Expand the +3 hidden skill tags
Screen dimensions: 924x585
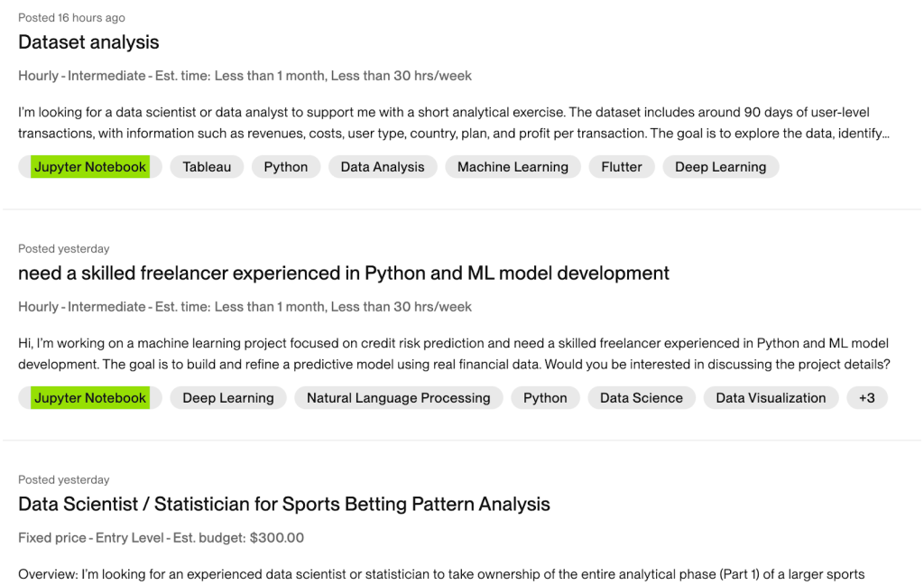point(866,398)
